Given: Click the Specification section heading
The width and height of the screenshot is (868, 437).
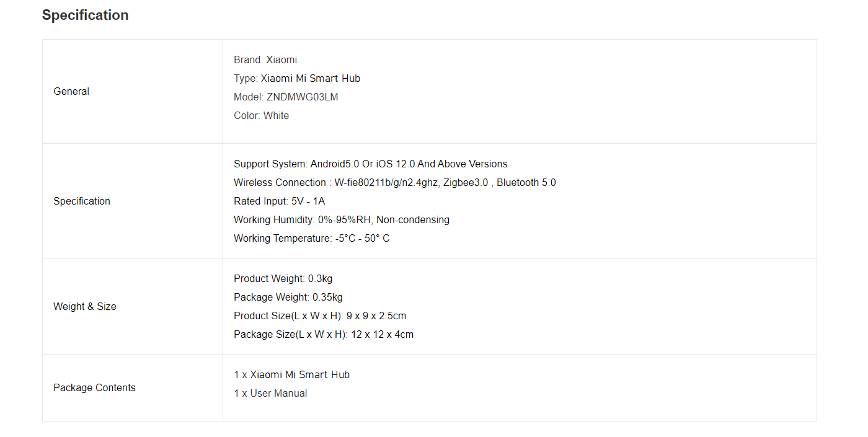Looking at the screenshot, I should 86,15.
